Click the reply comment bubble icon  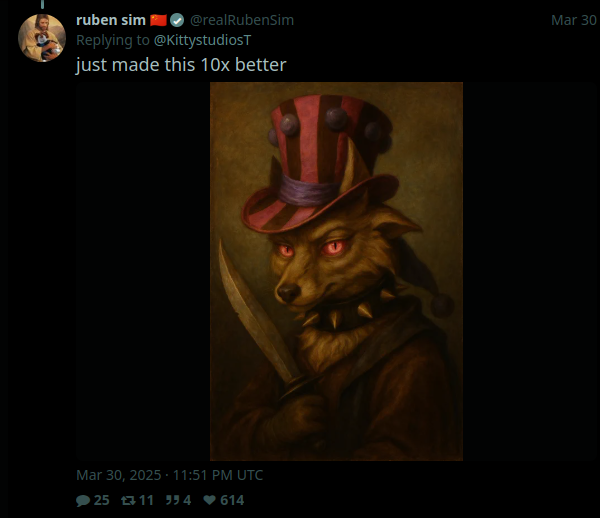83,500
